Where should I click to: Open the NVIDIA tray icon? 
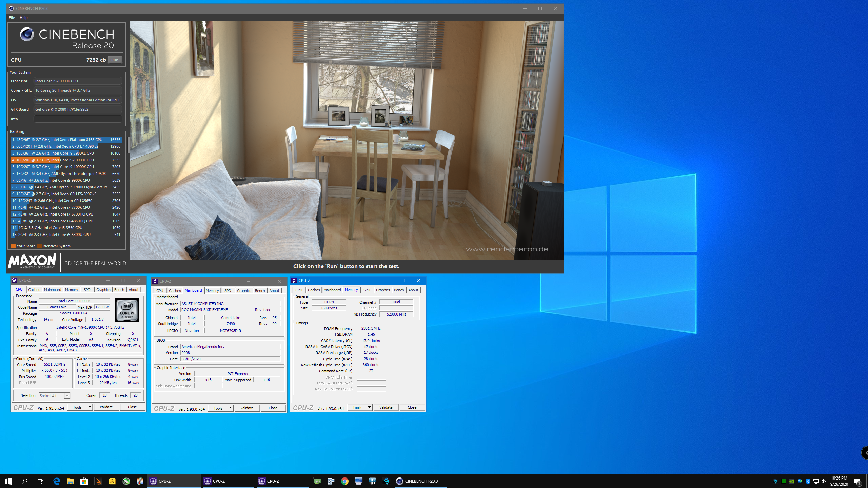click(x=791, y=481)
